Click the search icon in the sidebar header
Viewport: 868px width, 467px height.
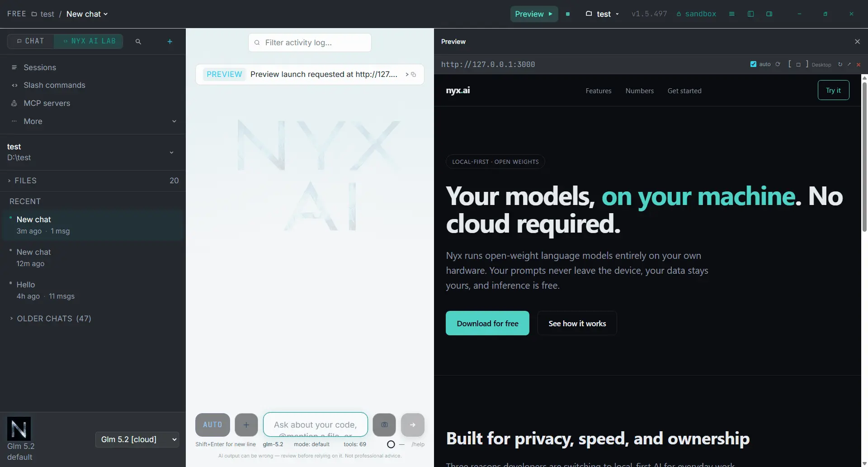click(x=138, y=42)
